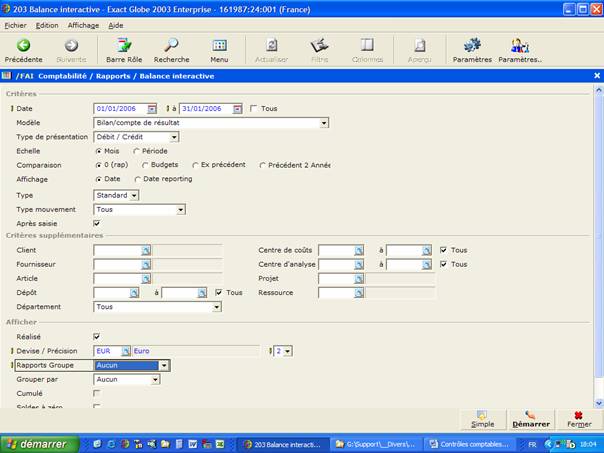Screen dimensions: 604x453
Task: Click the Paramètres gears icon
Action: (x=471, y=46)
